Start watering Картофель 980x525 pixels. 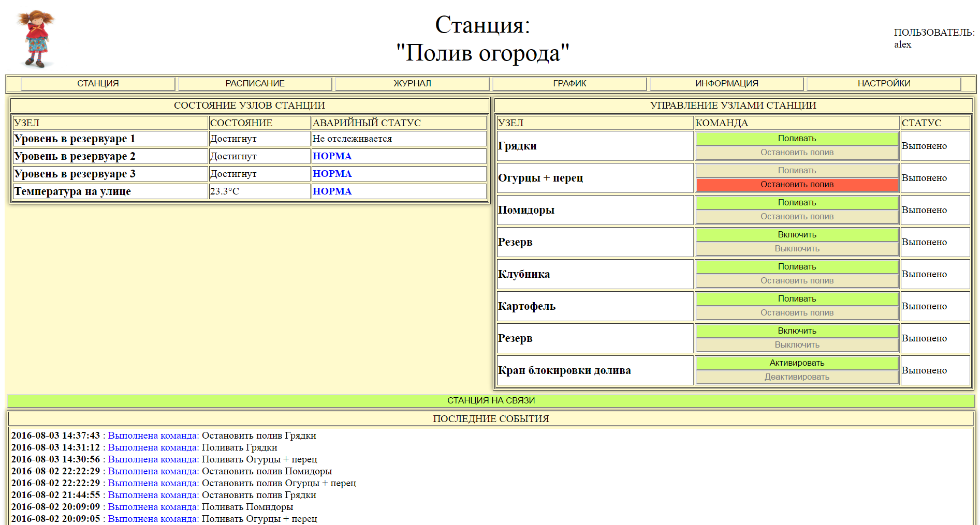click(x=796, y=299)
